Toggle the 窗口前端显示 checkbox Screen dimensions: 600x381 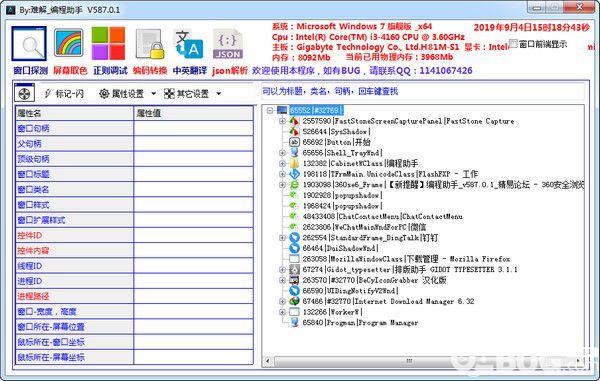[x=513, y=44]
